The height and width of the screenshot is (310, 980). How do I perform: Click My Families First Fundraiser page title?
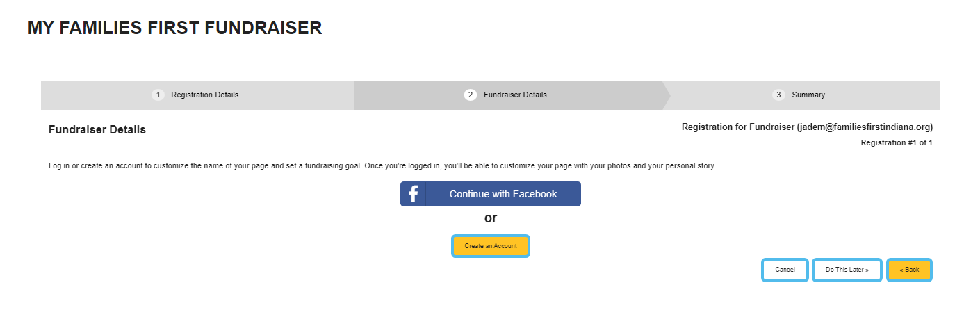click(174, 28)
